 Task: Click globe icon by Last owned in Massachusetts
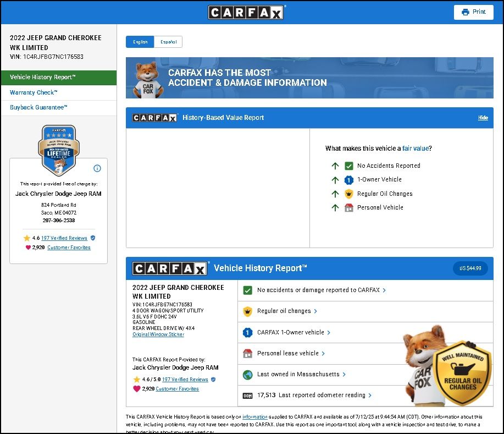coord(247,375)
